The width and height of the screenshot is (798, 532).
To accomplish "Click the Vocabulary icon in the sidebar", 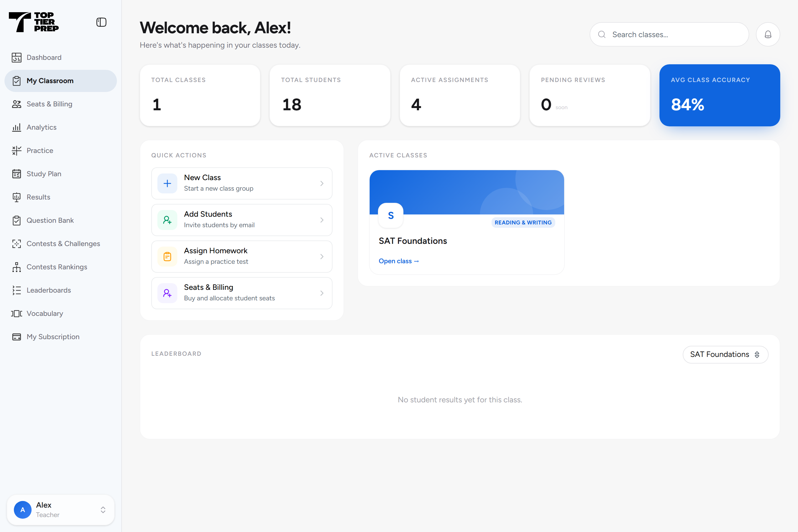I will pos(17,313).
